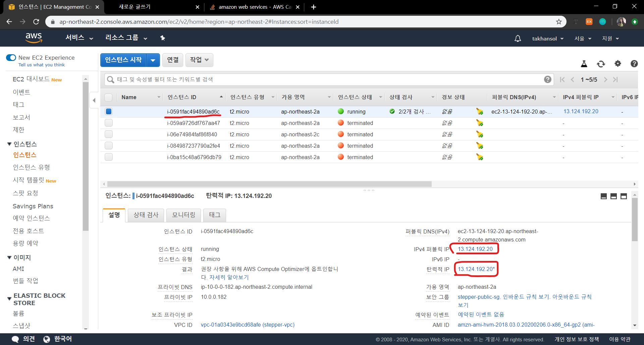The image size is (644, 345).
Task: Uncheck instance i-0591fac494890ad6c
Action: point(108,112)
